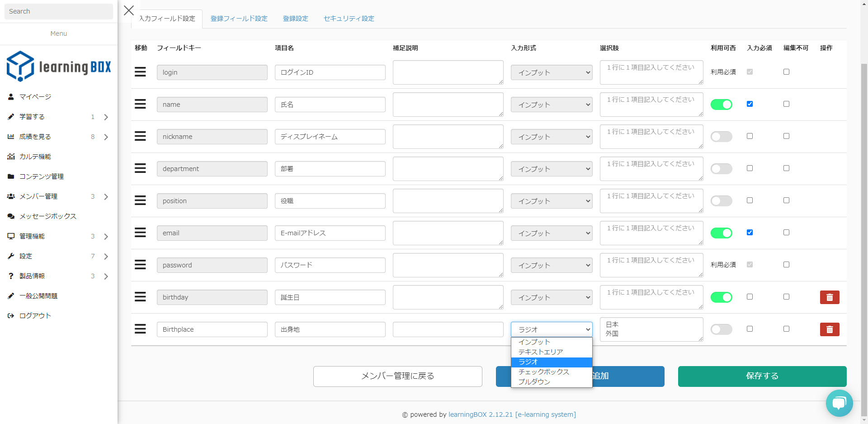
Task: Click the drag handle for the email row
Action: (140, 233)
